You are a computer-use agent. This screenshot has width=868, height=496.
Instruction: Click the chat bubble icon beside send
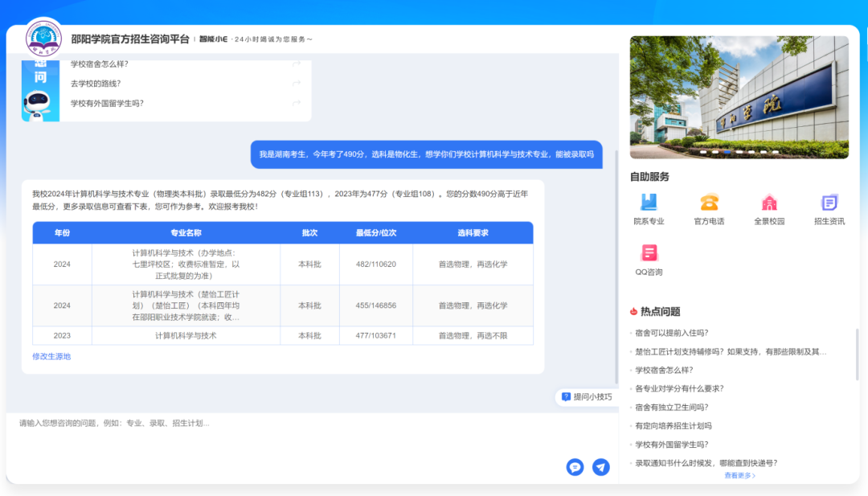[x=575, y=467]
